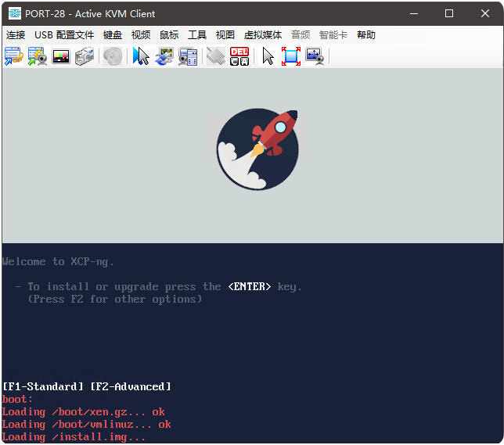504x445 pixels.
Task: Click the red "boot:" prompt
Action: [17, 399]
